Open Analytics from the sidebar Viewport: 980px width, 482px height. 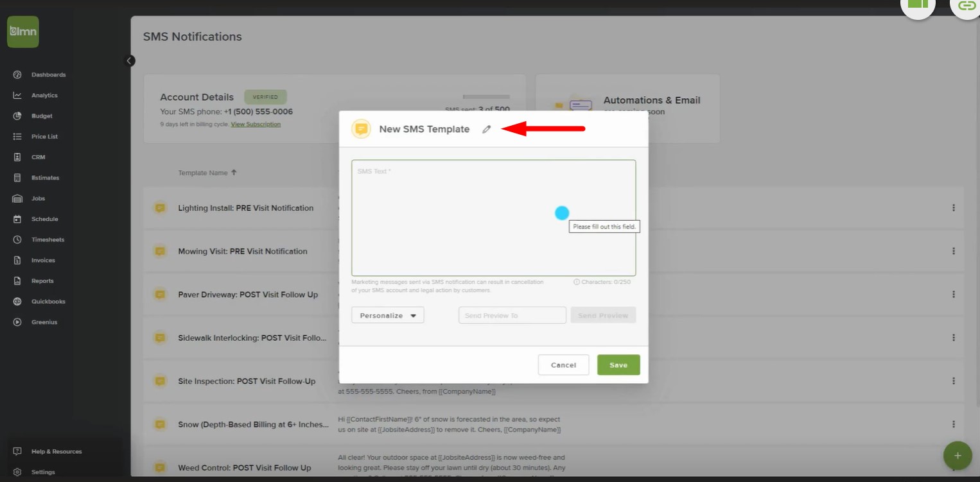click(44, 96)
